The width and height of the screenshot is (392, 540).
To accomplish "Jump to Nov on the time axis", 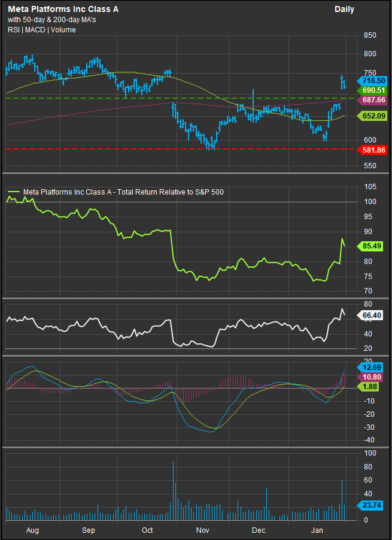I will point(203,530).
